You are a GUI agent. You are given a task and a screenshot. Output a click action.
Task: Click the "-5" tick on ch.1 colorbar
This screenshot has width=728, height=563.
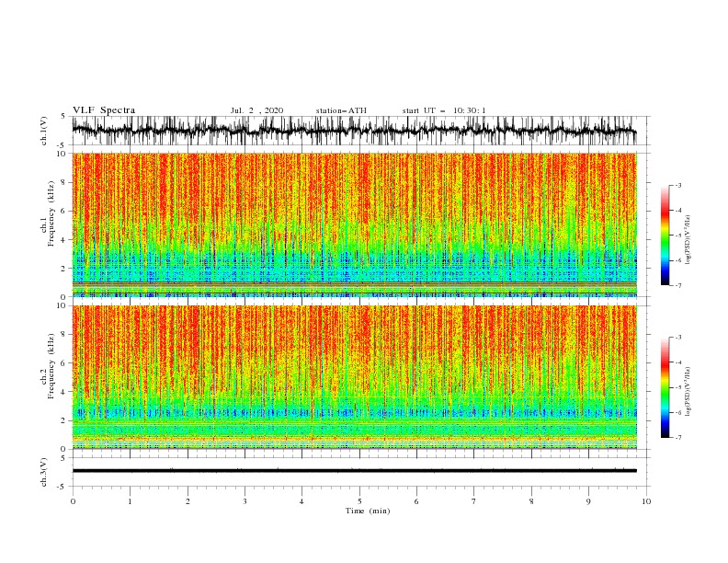coord(678,236)
